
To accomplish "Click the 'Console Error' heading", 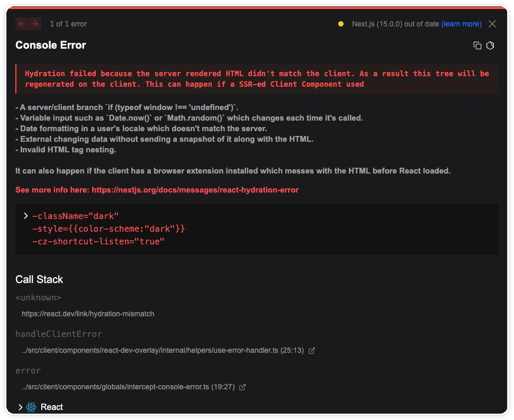I will (x=51, y=45).
